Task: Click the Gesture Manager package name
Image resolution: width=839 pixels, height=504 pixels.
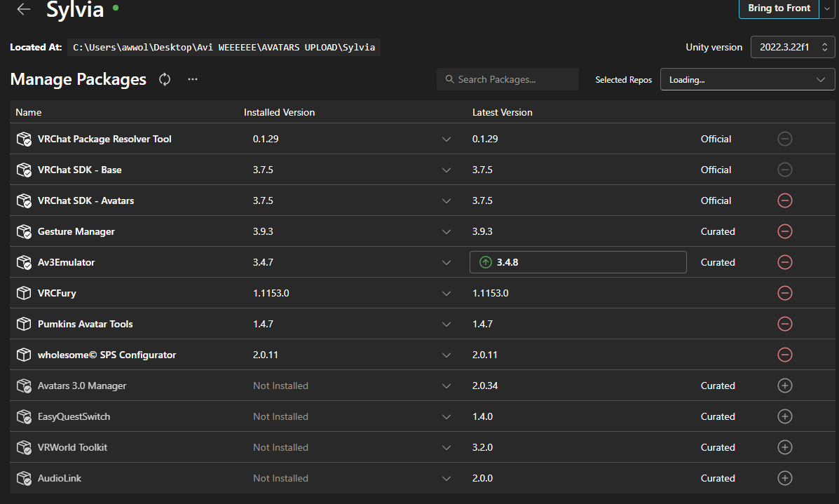Action: tap(76, 231)
